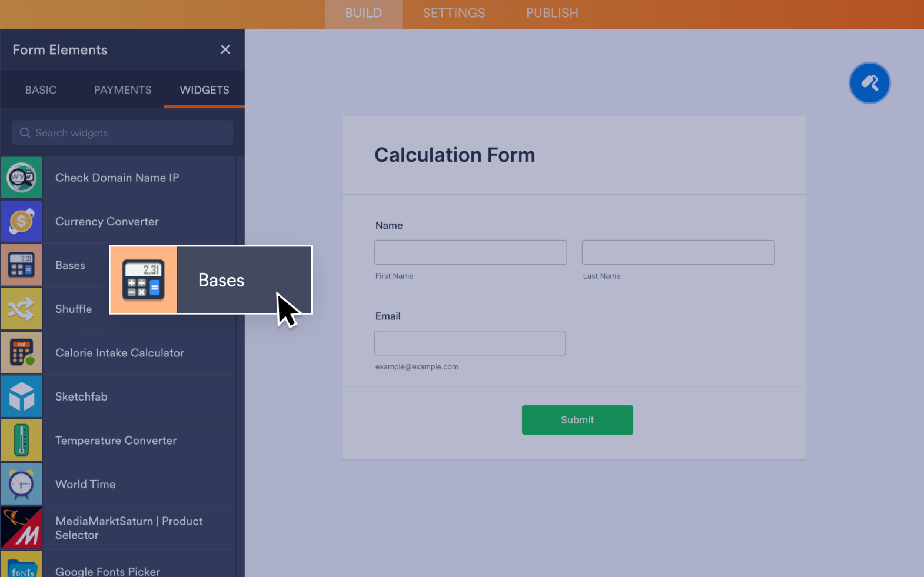
Task: Open the SETTINGS section
Action: (454, 12)
